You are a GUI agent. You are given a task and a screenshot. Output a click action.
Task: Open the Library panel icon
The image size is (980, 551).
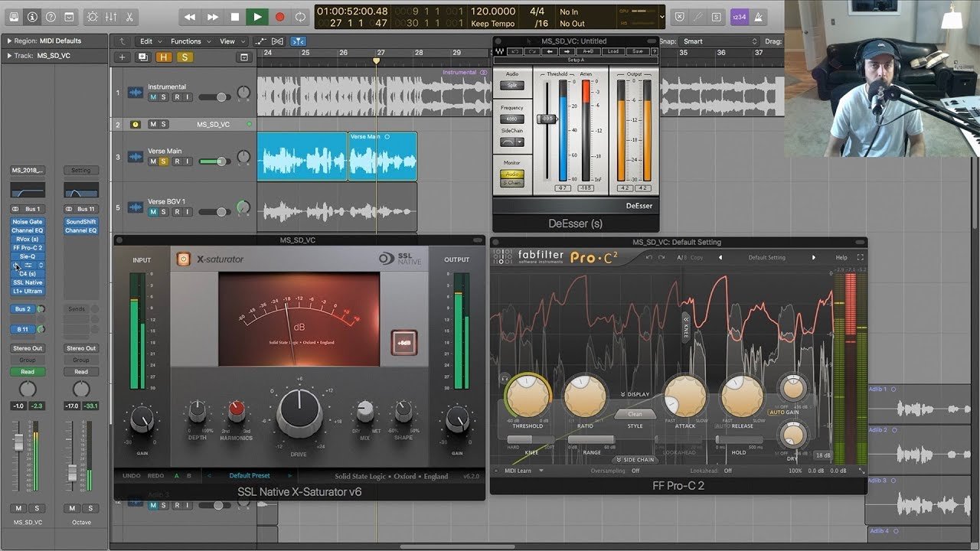(14, 16)
